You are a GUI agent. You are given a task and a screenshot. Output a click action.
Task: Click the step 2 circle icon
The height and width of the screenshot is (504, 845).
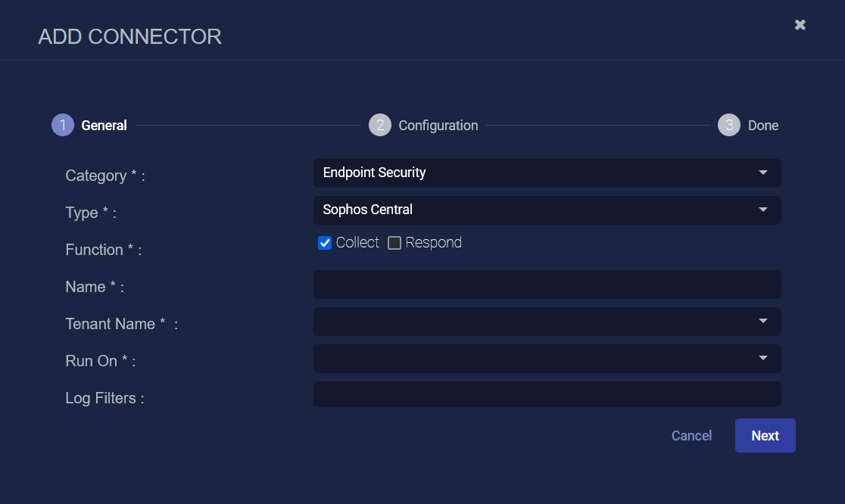[x=380, y=125]
